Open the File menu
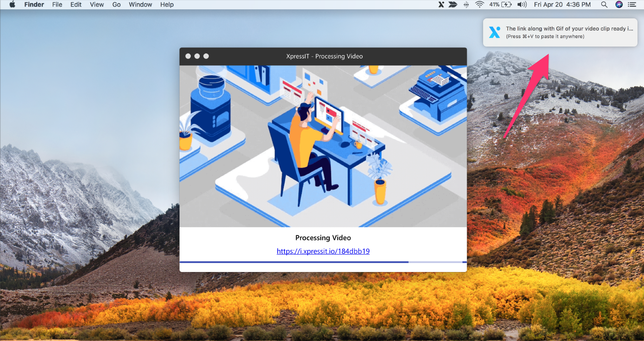 coord(57,4)
